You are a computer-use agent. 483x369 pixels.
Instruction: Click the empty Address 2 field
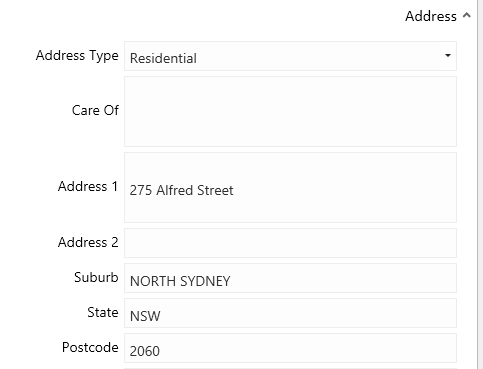click(x=290, y=243)
